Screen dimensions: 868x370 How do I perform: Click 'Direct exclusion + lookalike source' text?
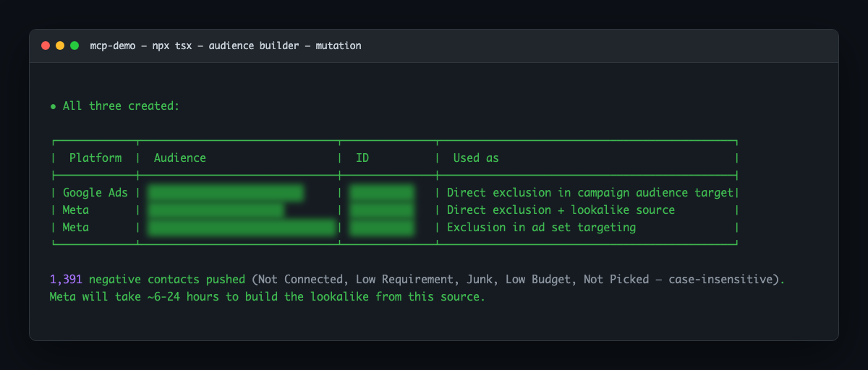tap(561, 210)
